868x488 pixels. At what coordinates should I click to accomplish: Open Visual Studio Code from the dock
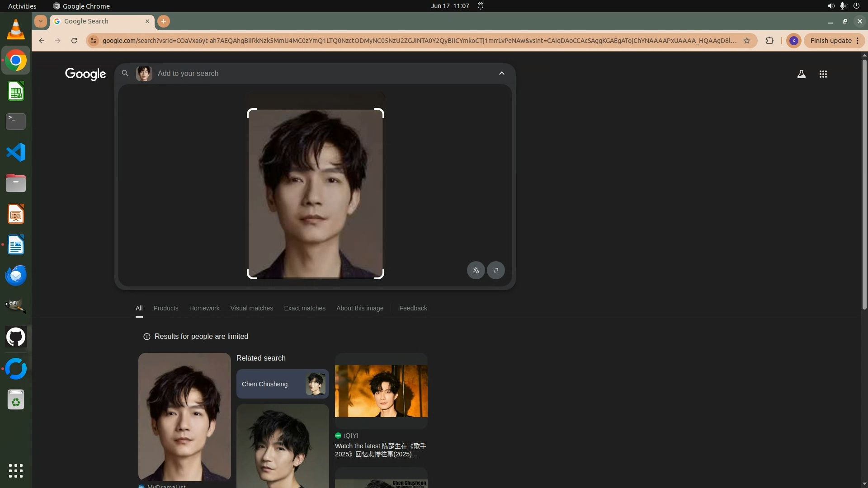click(16, 152)
